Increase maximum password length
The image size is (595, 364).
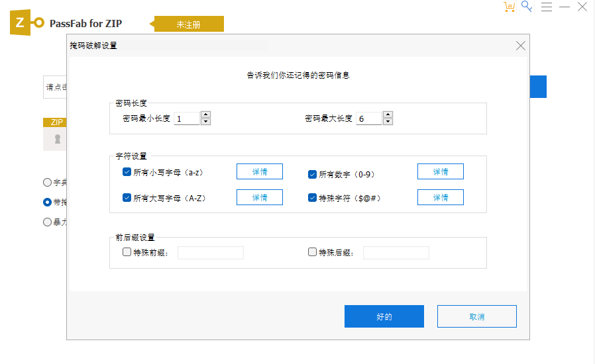[x=388, y=114]
